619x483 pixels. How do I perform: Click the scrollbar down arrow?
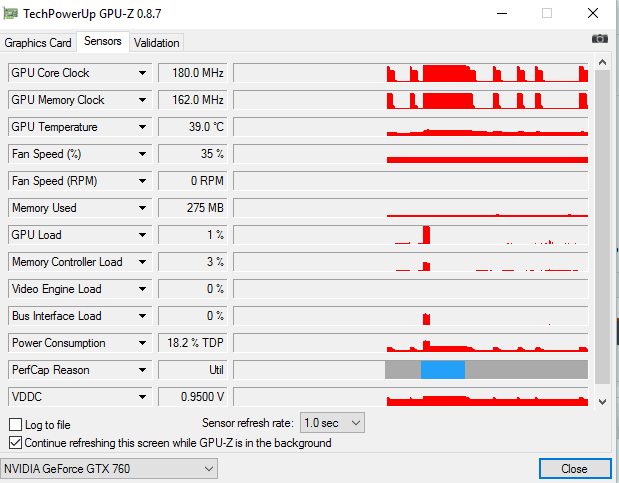point(602,402)
